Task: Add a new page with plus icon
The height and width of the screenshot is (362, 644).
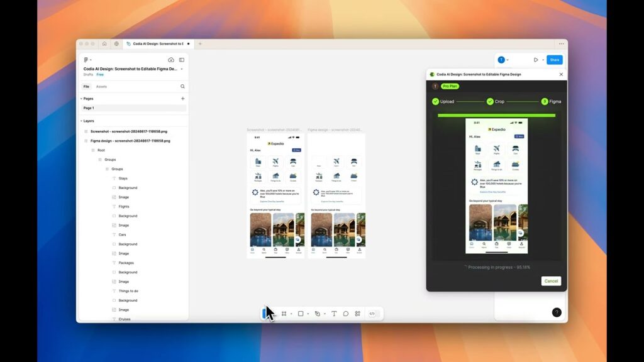Action: pyautogui.click(x=183, y=99)
